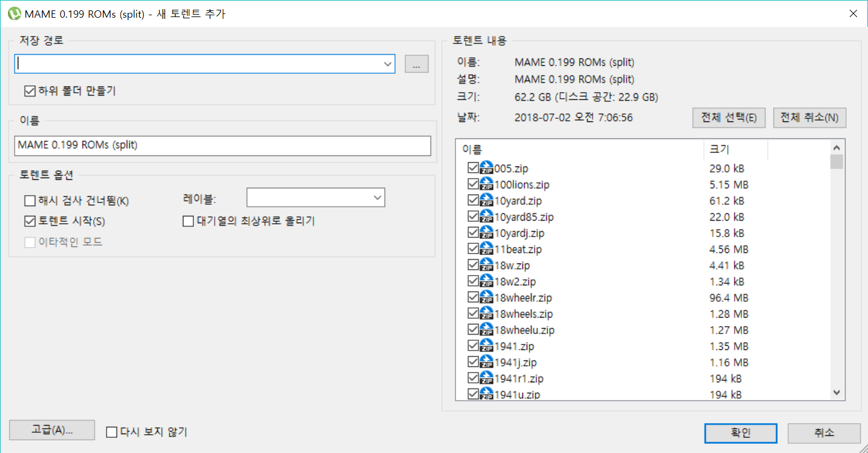The image size is (868, 453).
Task: Click the zip icon of 11beat.zip
Action: 486,249
